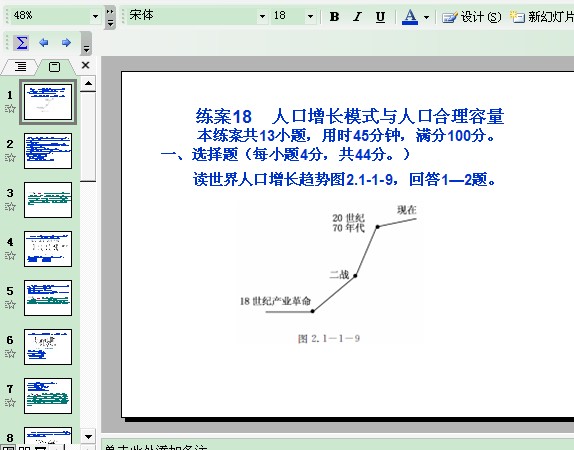
Task: Click the slide title 练案18 人口增长模式与人口合理容量
Action: [x=350, y=116]
